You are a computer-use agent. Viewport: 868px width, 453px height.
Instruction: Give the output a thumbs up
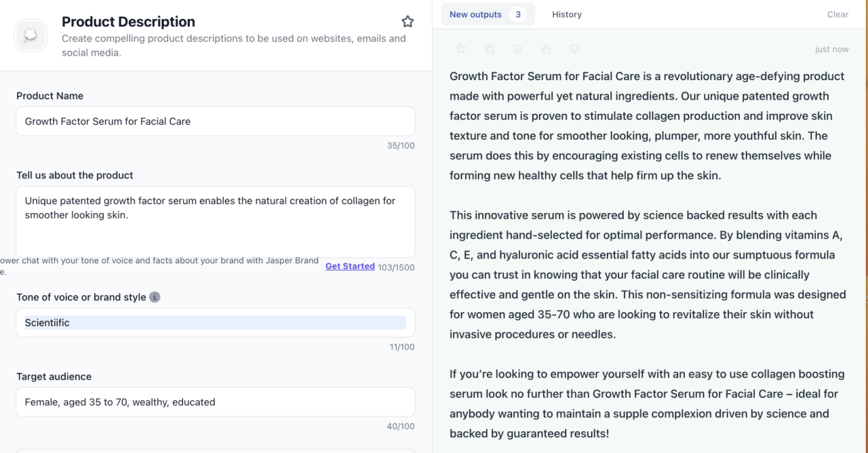pyautogui.click(x=546, y=49)
